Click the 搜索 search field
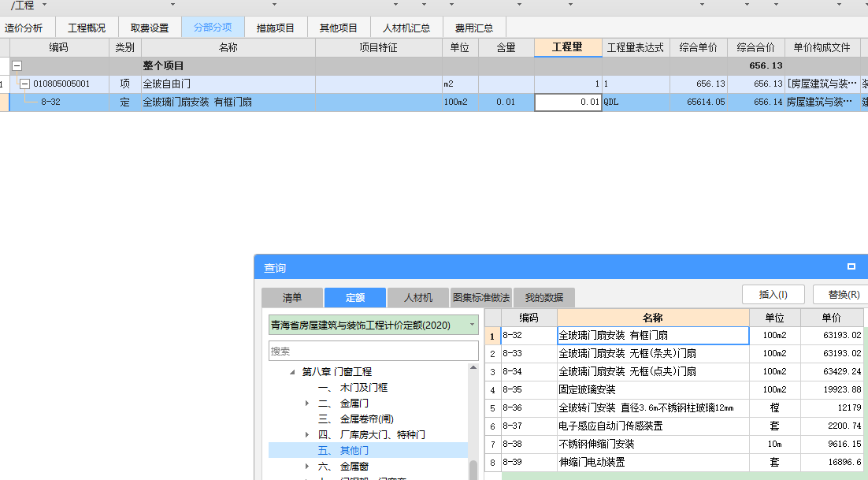Image resolution: width=868 pixels, height=480 pixels. coord(373,351)
